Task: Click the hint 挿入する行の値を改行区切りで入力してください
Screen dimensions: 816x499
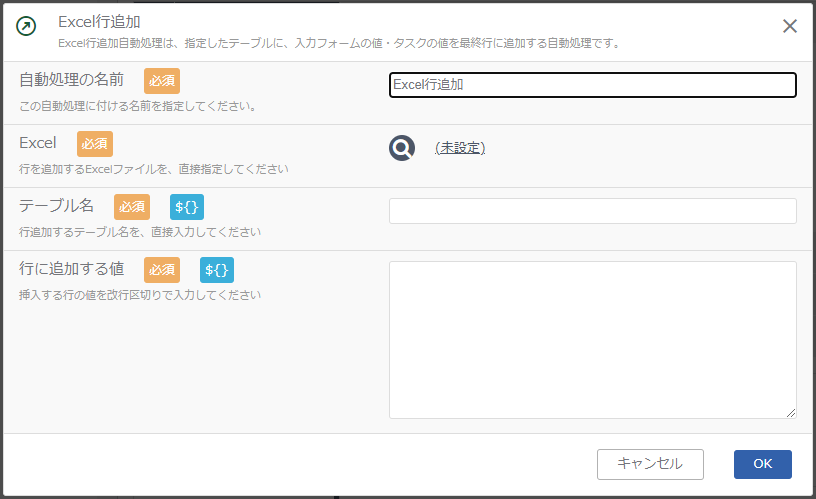Action: point(140,295)
